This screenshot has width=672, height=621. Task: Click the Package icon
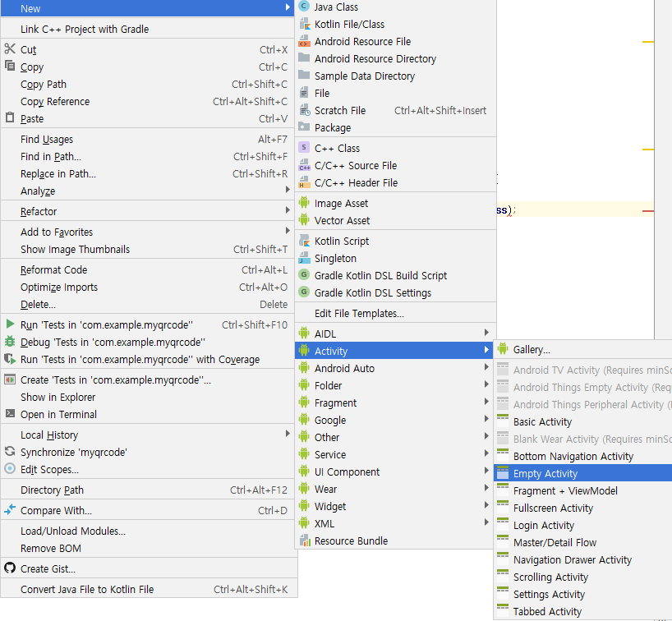tap(304, 126)
